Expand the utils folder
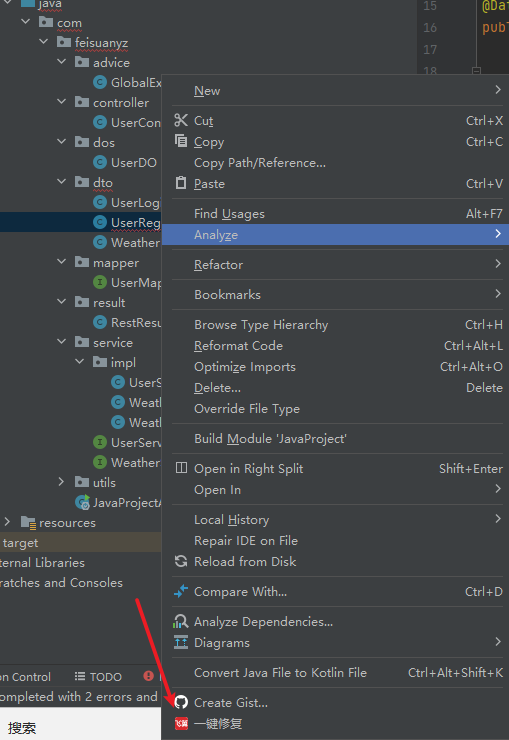This screenshot has height=740, width=509. click(61, 482)
